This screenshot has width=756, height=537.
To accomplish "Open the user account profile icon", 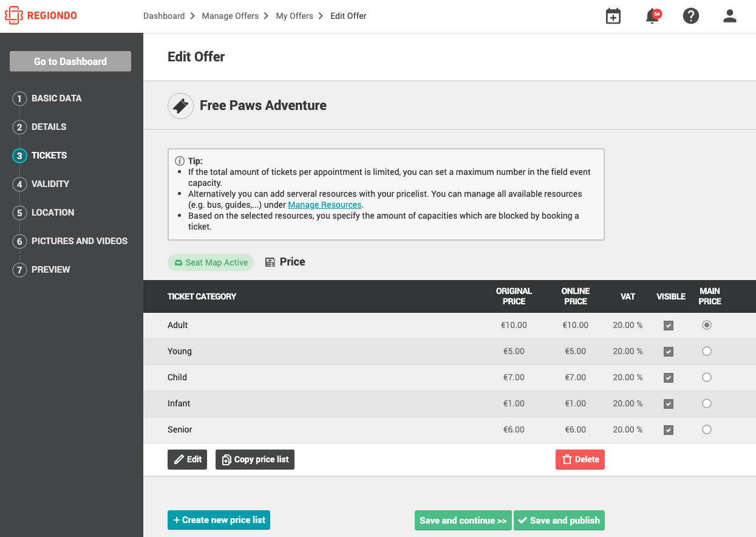I will coord(730,16).
